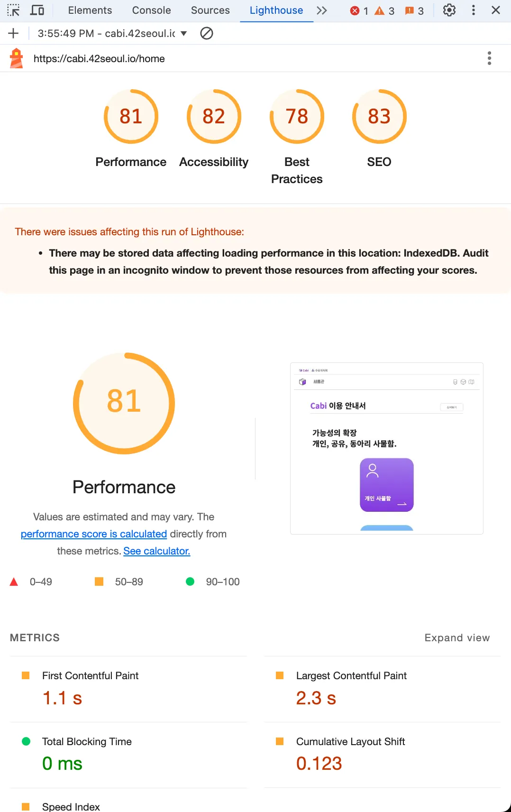Open the Sources tab
The width and height of the screenshot is (511, 812).
point(210,10)
